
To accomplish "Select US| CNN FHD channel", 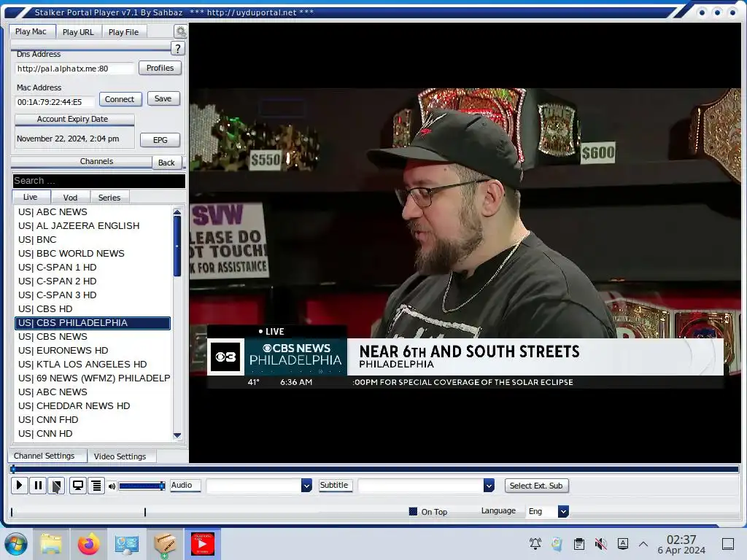I will point(93,419).
